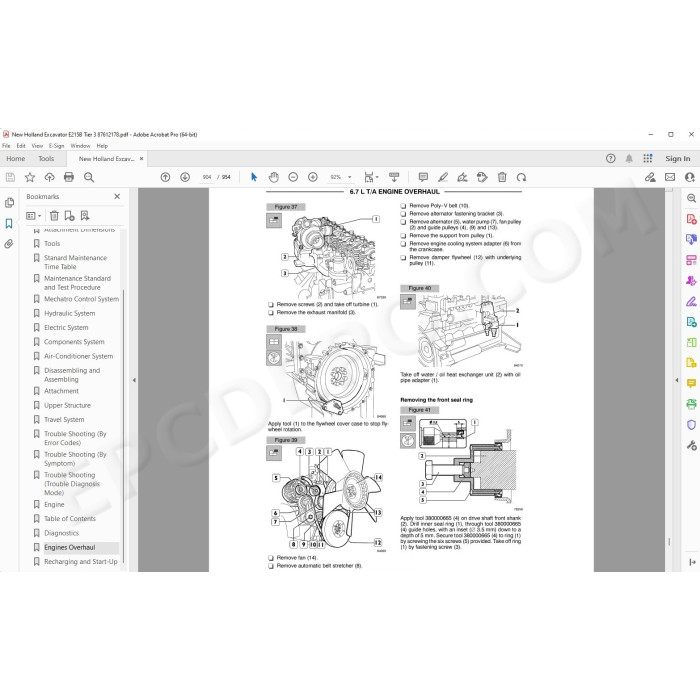The image size is (700, 700).
Task: Open the Mechatro Control System bookmark
Action: (81, 299)
